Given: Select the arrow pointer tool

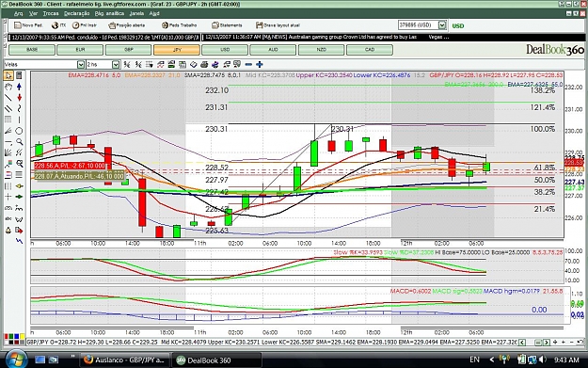Looking at the screenshot, I should click(8, 76).
